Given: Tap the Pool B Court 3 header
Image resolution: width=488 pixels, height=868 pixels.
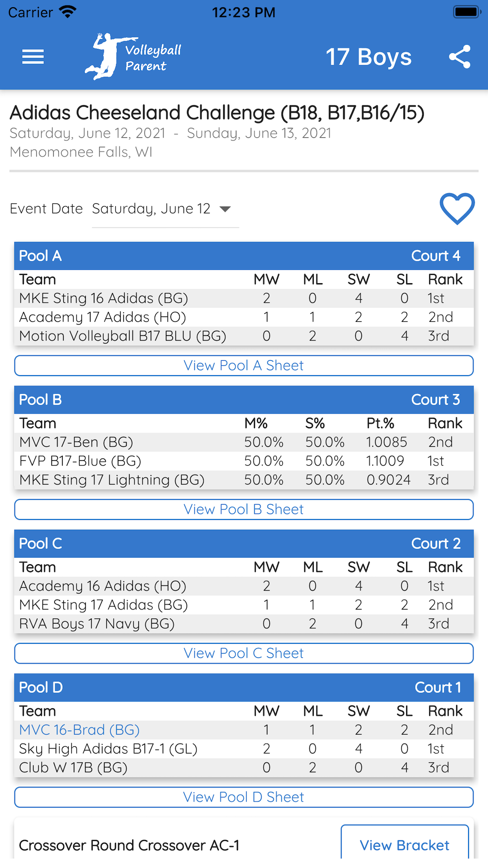Looking at the screenshot, I should [x=244, y=400].
